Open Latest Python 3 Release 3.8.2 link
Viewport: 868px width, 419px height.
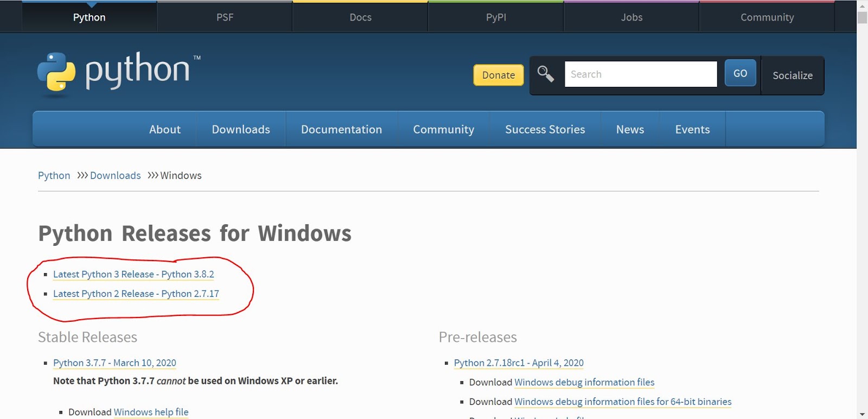133,274
